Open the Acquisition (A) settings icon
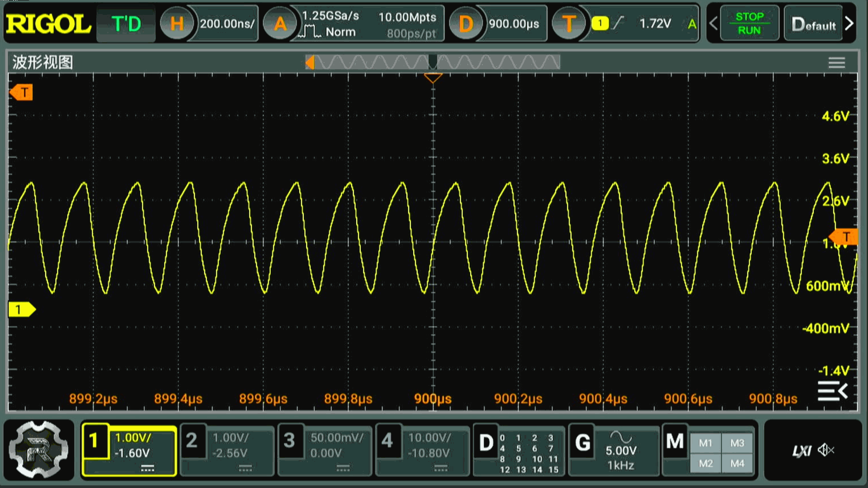Screen dimensions: 868x488 [x=280, y=24]
